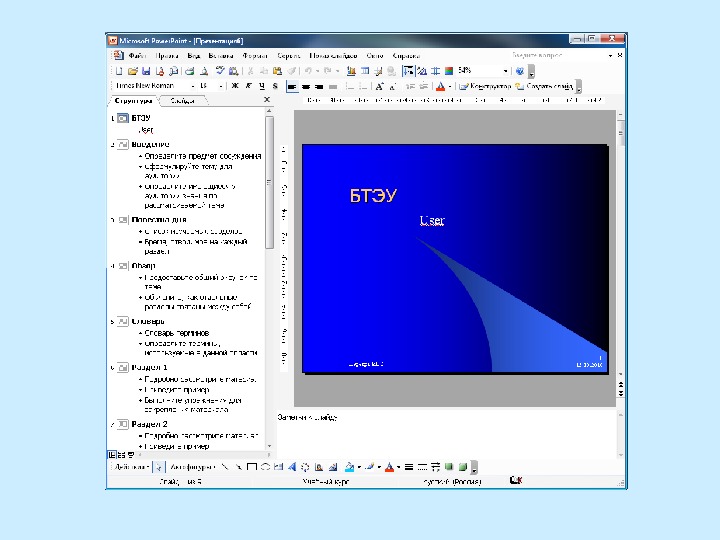The width and height of the screenshot is (720, 540).
Task: Click the Создать слайд button
Action: pos(544,86)
